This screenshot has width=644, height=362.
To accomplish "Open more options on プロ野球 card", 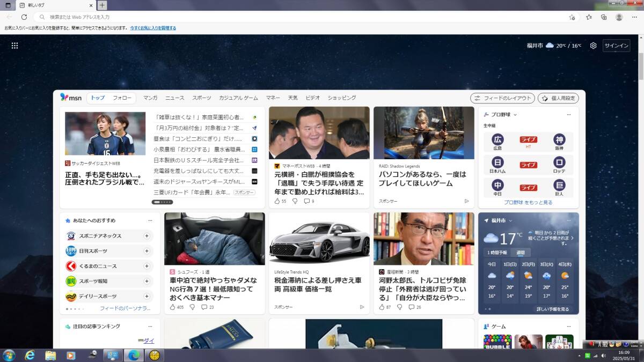I will click(569, 115).
